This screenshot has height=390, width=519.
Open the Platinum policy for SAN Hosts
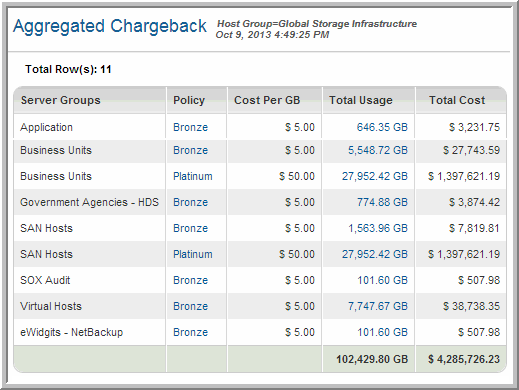click(x=193, y=254)
